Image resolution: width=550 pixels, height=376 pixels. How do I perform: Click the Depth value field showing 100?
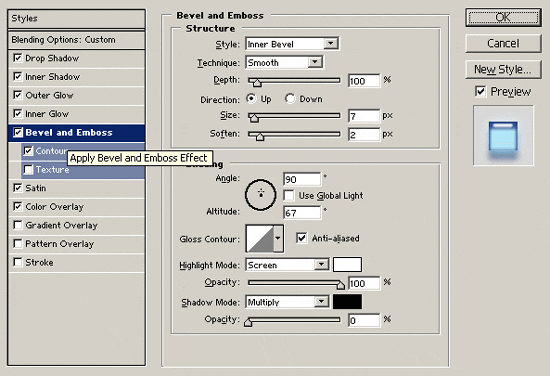pos(364,81)
